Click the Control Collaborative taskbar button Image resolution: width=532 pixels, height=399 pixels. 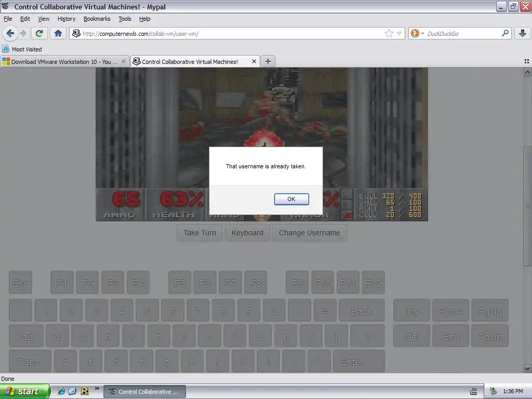[144, 392]
